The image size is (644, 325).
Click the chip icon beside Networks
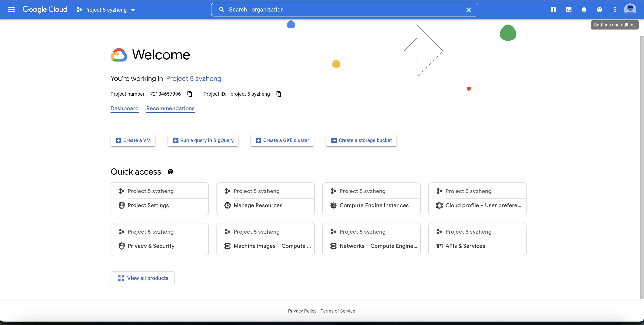point(333,246)
